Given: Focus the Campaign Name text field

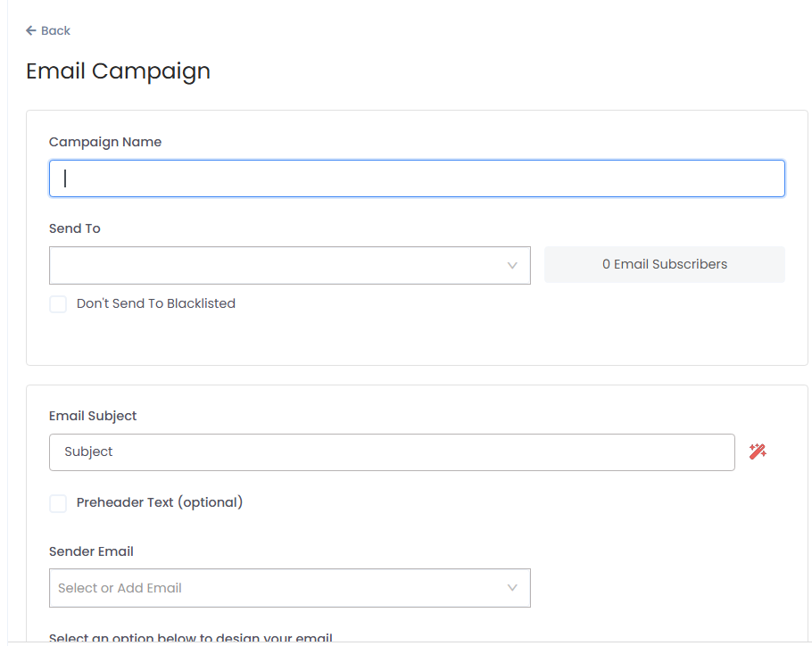Looking at the screenshot, I should (x=417, y=178).
